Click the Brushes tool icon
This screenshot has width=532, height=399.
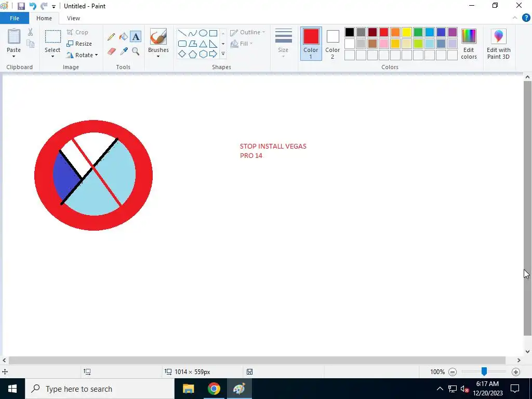158,37
